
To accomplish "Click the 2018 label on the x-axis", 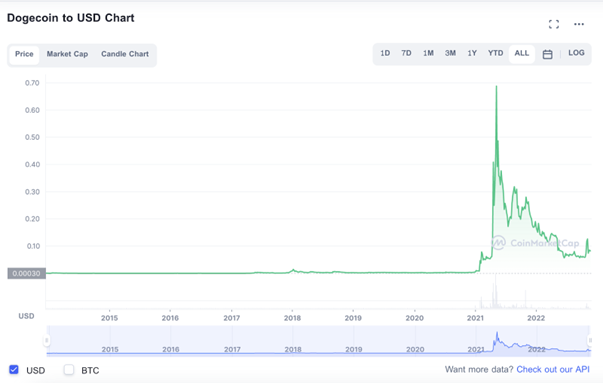I will pos(292,318).
